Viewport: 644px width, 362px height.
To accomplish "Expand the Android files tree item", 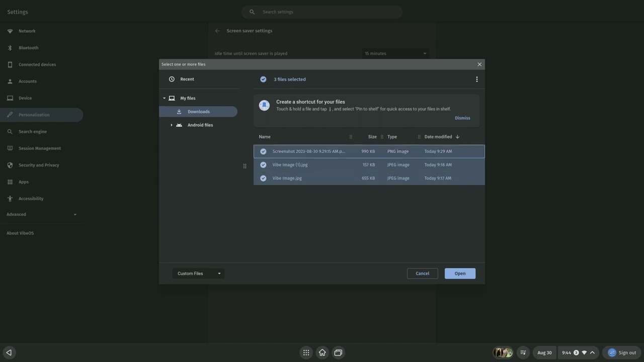I will click(172, 125).
